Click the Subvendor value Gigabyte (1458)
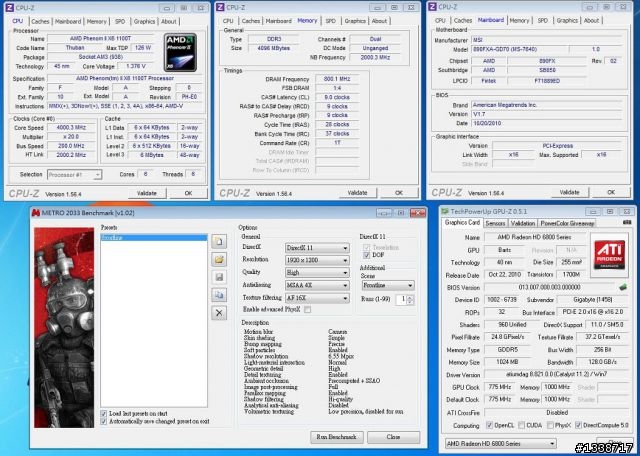640x456 pixels. [x=593, y=300]
